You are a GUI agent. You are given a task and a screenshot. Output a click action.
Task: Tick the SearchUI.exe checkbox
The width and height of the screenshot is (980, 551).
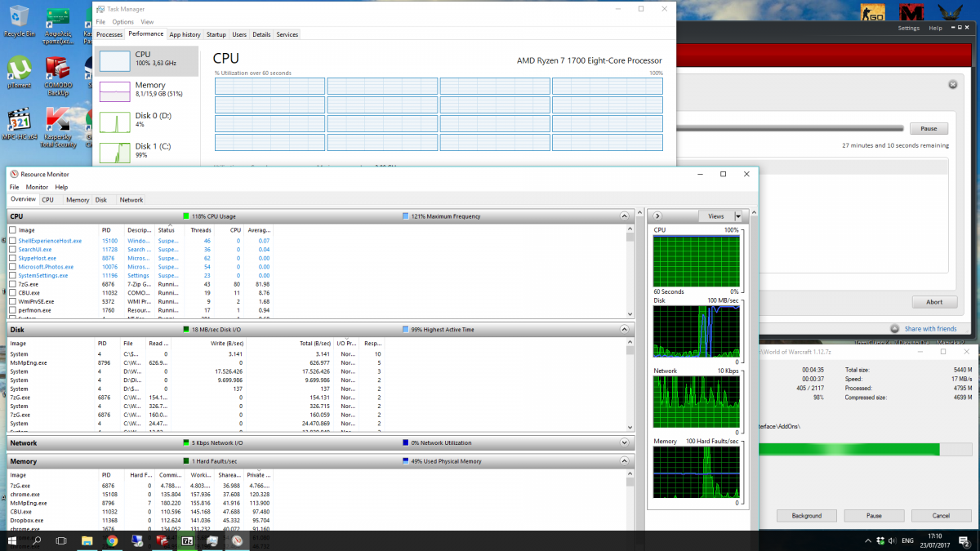point(12,250)
